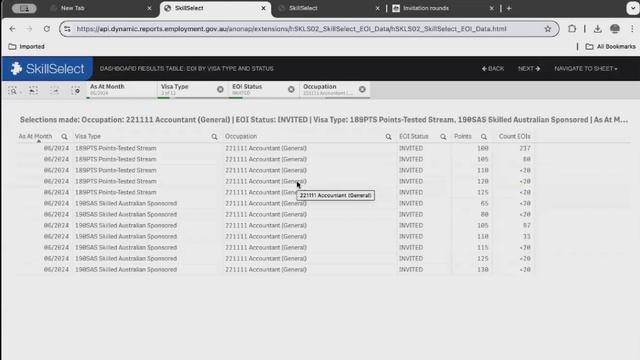This screenshot has width=640, height=360.
Task: Switch to the second SkillSelect tab
Action: [x=303, y=8]
